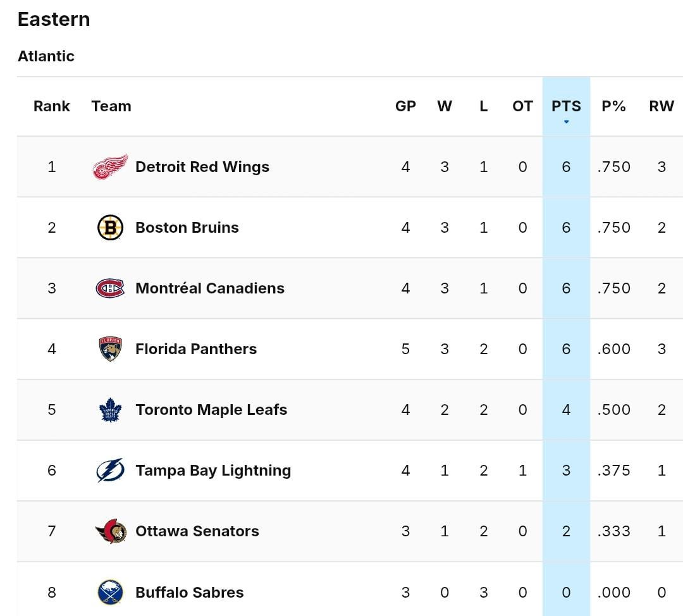Click the highlighted PTS column header
The image size is (683, 616).
(x=566, y=106)
